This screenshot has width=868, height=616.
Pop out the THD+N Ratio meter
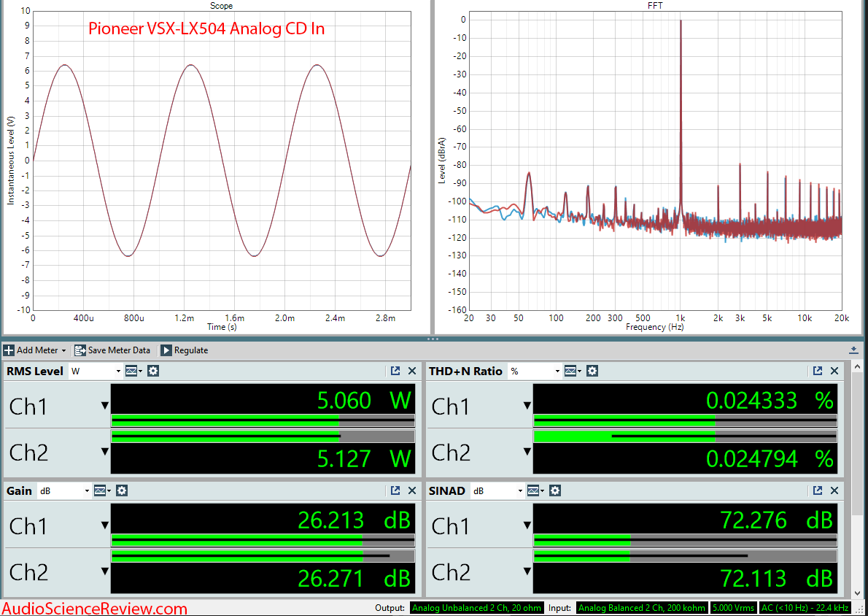tap(818, 371)
